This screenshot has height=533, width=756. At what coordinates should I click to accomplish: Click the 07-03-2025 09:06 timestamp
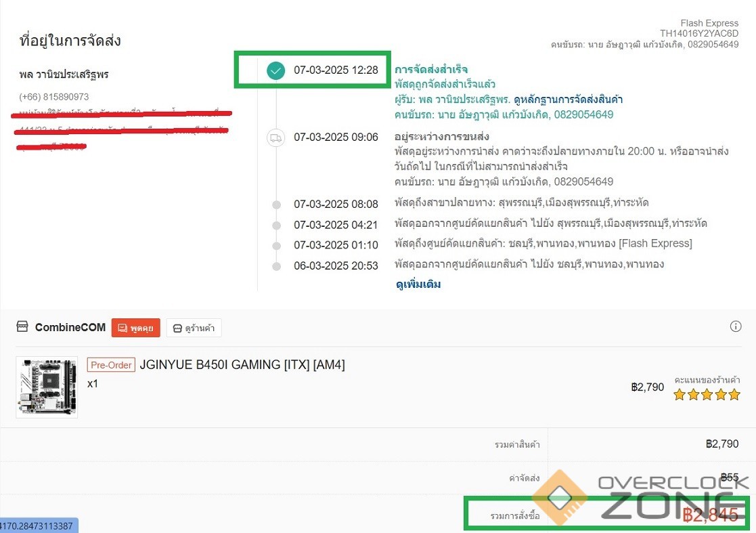click(336, 137)
